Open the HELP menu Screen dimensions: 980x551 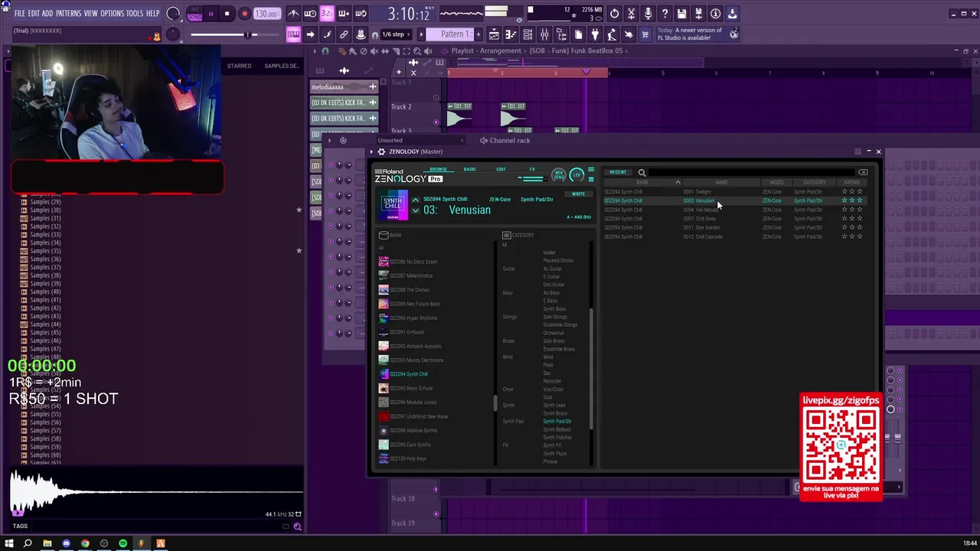click(152, 14)
